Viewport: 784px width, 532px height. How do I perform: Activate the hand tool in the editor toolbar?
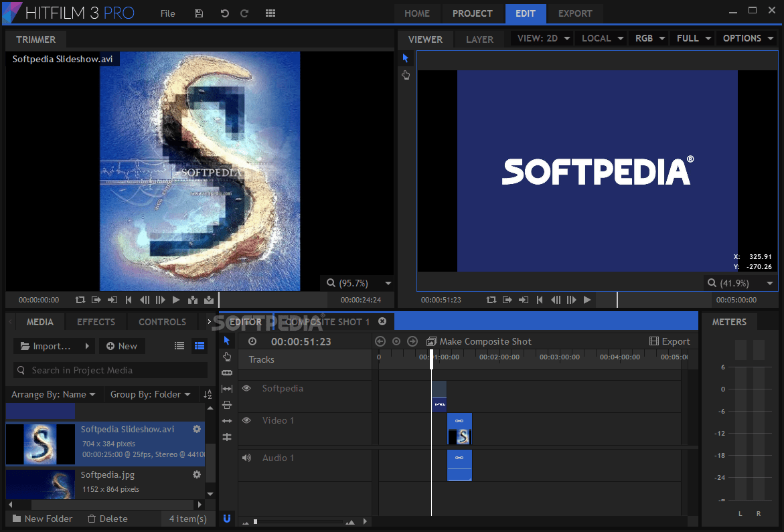click(226, 357)
